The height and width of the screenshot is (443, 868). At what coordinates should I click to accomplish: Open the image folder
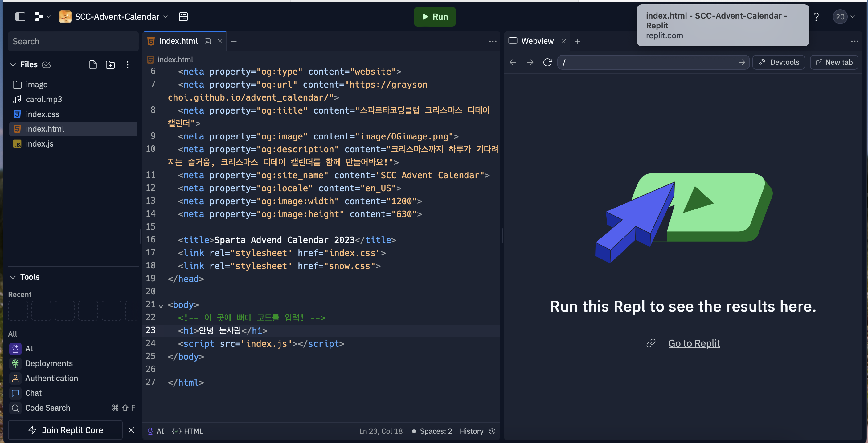pyautogui.click(x=73, y=84)
